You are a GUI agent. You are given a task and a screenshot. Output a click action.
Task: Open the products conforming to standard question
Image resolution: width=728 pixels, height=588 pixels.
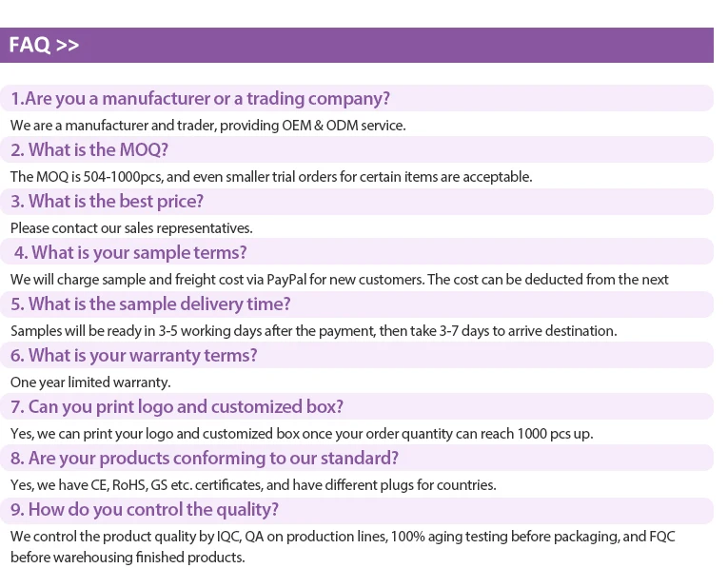coord(204,458)
